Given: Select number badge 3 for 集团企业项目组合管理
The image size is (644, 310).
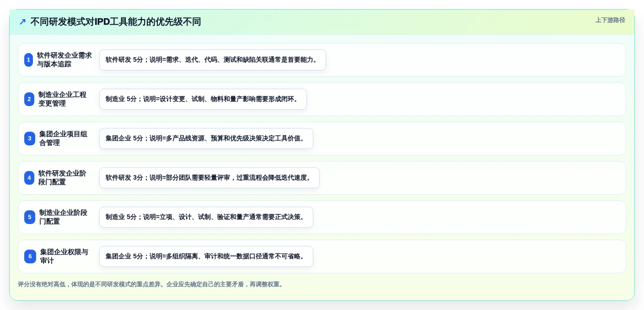Looking at the screenshot, I should [30, 139].
